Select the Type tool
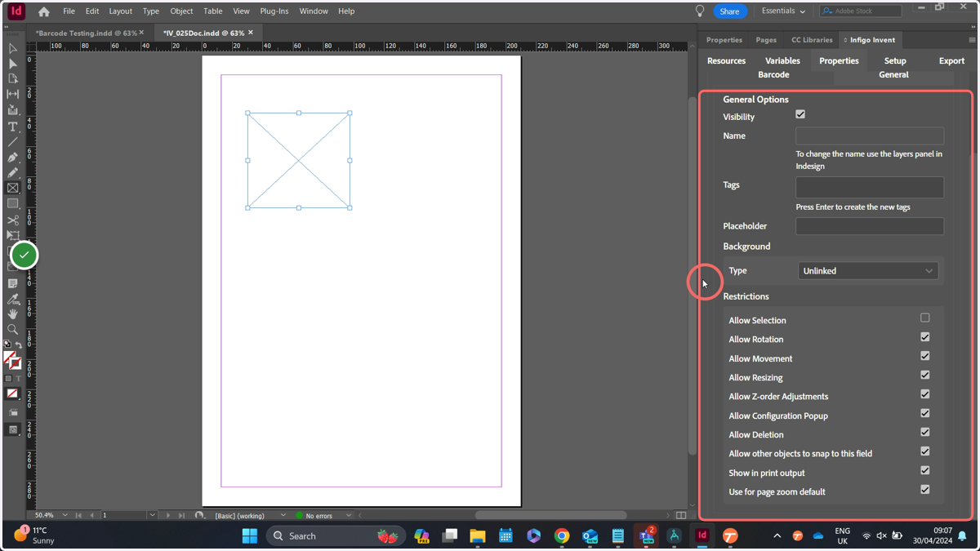The width and height of the screenshot is (980, 551). [13, 127]
